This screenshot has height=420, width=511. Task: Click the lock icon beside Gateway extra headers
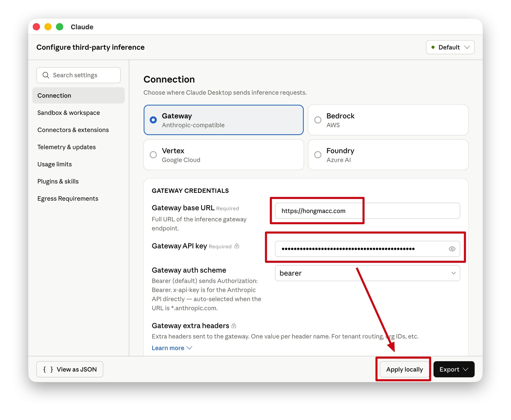[234, 326]
